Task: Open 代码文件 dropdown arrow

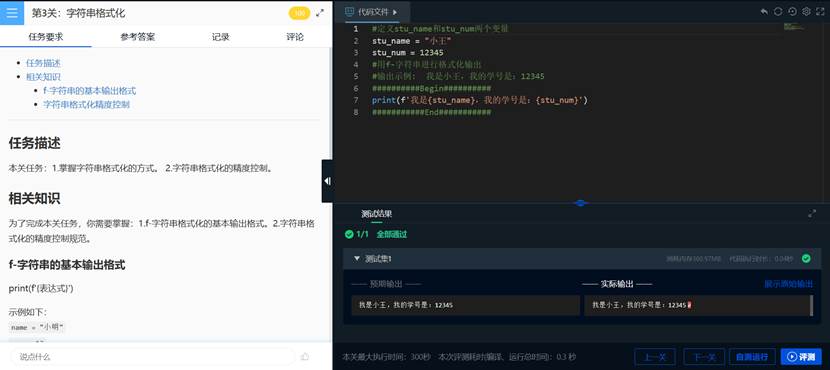Action: coord(395,12)
